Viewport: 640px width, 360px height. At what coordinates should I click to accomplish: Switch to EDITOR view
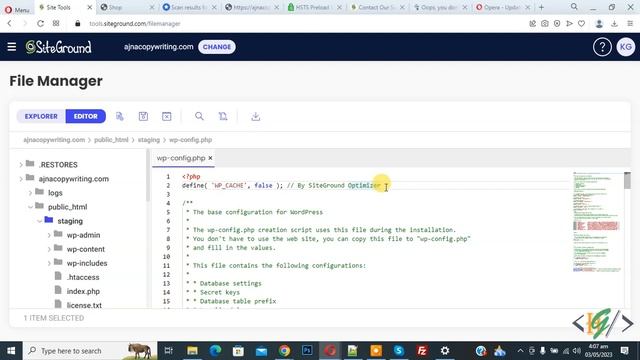[x=86, y=116]
